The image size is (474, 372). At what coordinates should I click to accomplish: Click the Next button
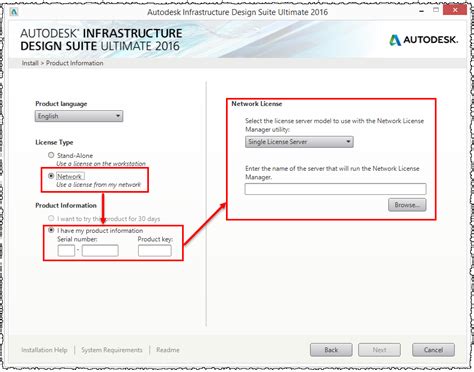pos(379,350)
